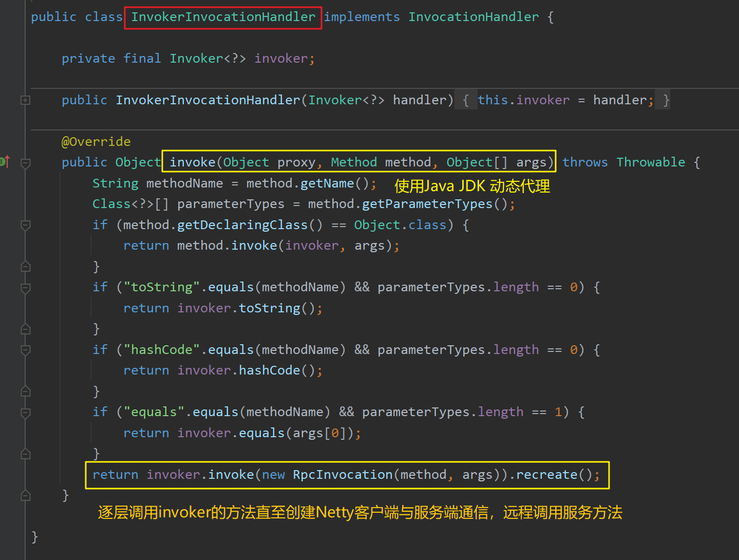Click Object.class in the first if condition
This screenshot has width=739, height=560.
tap(400, 225)
